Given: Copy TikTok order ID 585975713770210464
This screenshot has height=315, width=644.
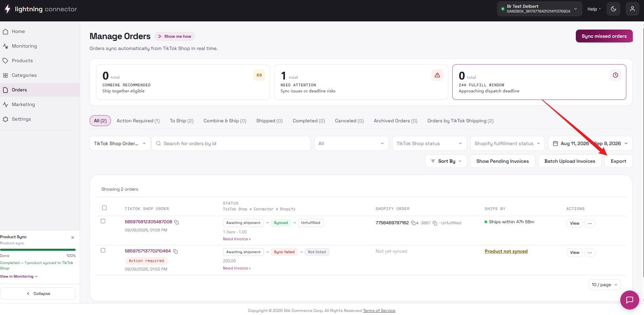Looking at the screenshot, I should click(175, 251).
